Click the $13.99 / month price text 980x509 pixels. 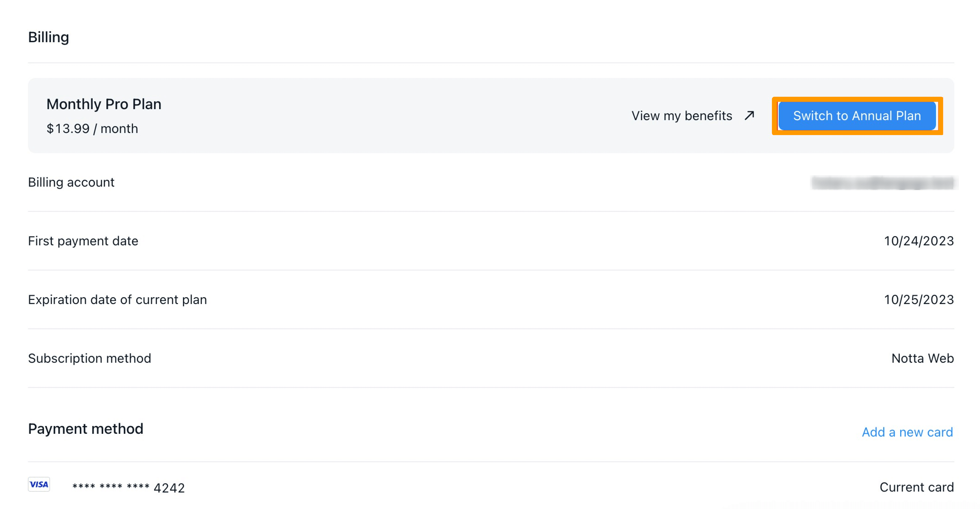[92, 129]
